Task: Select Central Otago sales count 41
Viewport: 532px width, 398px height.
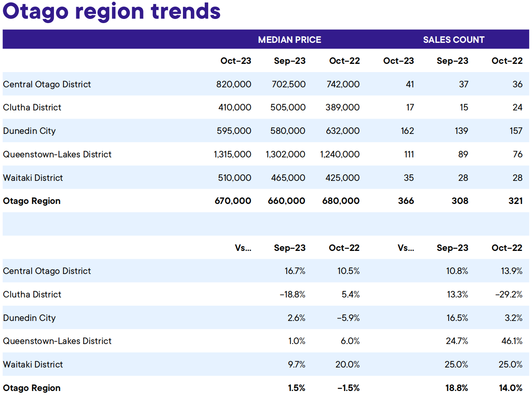Action: [x=410, y=84]
